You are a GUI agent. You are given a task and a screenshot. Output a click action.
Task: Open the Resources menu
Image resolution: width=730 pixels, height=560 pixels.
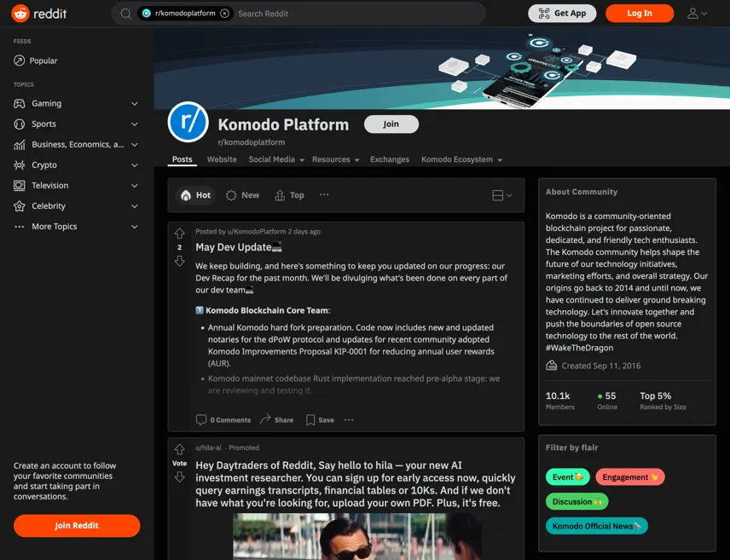pyautogui.click(x=335, y=159)
